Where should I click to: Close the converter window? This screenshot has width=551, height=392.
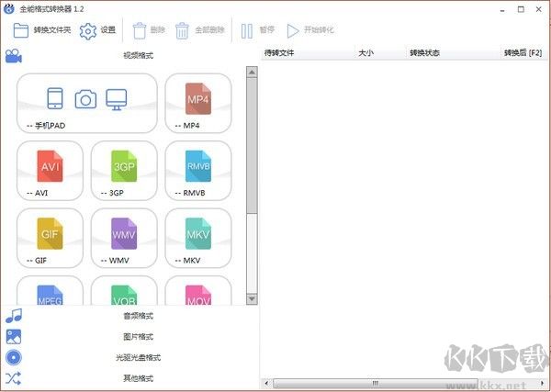[539, 9]
